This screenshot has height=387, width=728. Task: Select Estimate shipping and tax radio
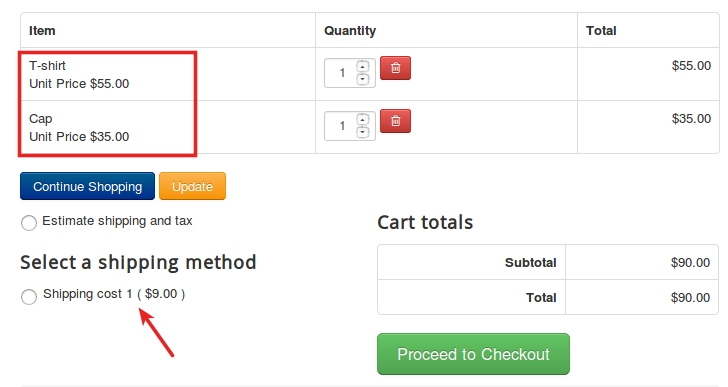point(29,223)
